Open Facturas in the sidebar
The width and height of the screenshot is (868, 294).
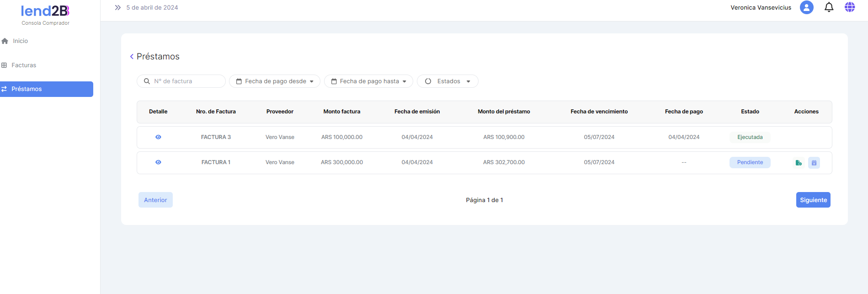[x=23, y=65]
